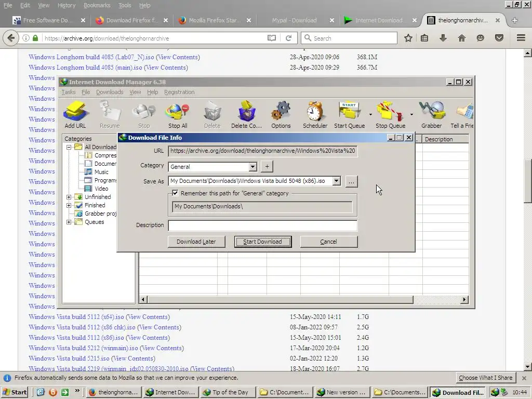
Task: Expand the Unfinished category
Action: click(69, 197)
